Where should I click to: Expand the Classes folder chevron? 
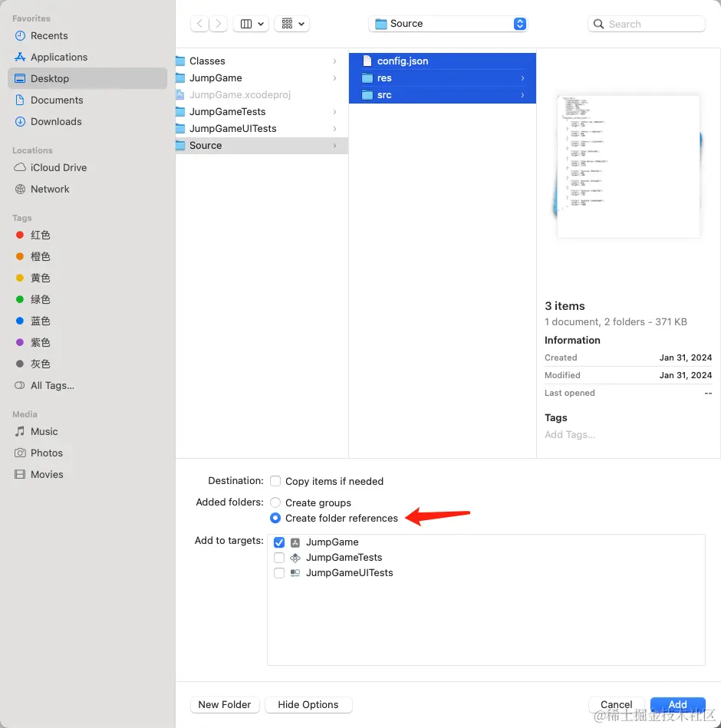(334, 61)
